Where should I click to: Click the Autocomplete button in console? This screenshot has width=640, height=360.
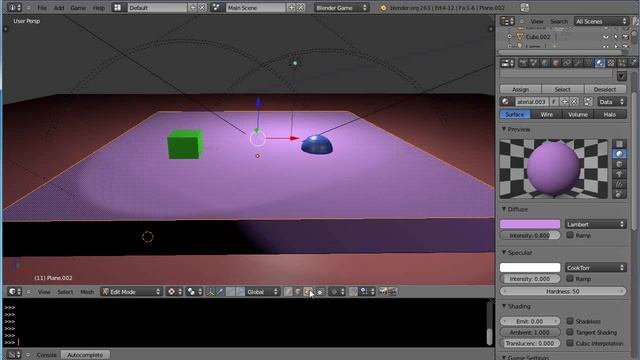(x=85, y=355)
